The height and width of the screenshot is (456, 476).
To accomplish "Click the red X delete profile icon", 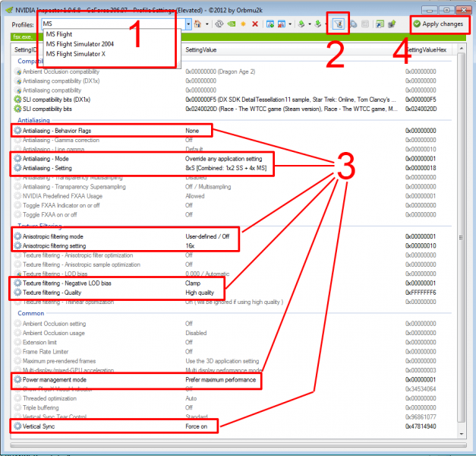I will pos(255,24).
